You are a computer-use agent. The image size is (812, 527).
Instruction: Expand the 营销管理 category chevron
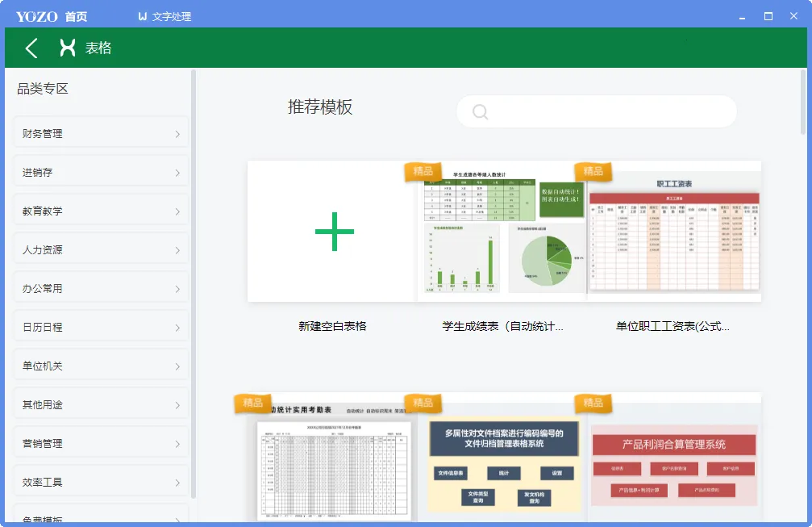tap(177, 444)
